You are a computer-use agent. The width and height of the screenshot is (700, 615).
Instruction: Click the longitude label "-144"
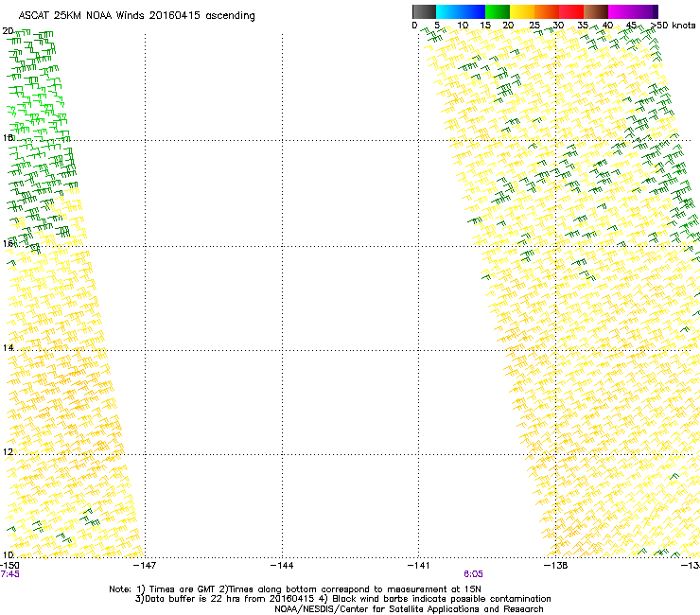(282, 566)
